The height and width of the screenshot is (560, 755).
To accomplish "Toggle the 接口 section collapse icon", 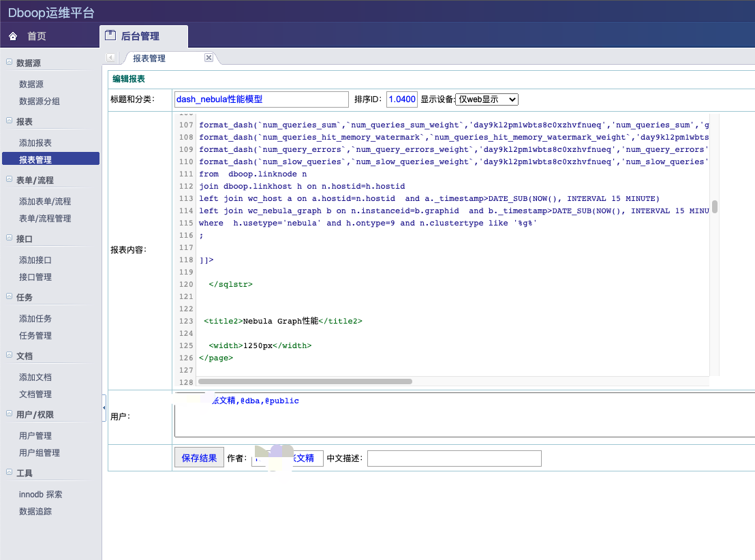I will [x=9, y=238].
